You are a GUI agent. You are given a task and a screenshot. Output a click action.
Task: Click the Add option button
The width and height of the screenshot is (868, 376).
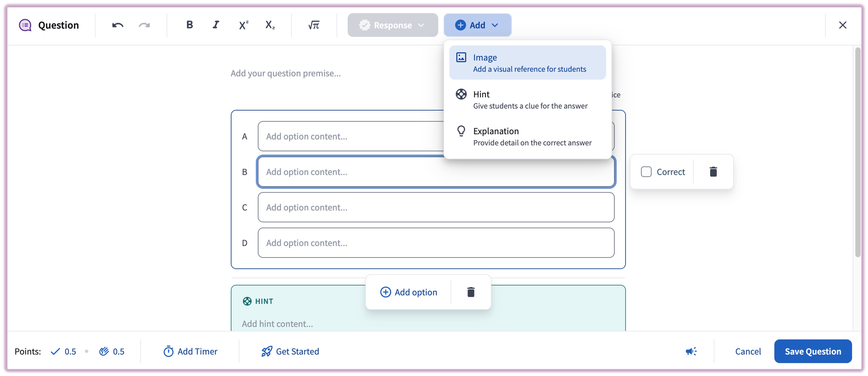(408, 292)
